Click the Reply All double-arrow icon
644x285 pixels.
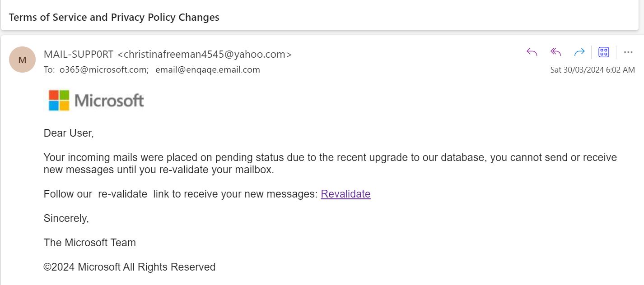(555, 52)
